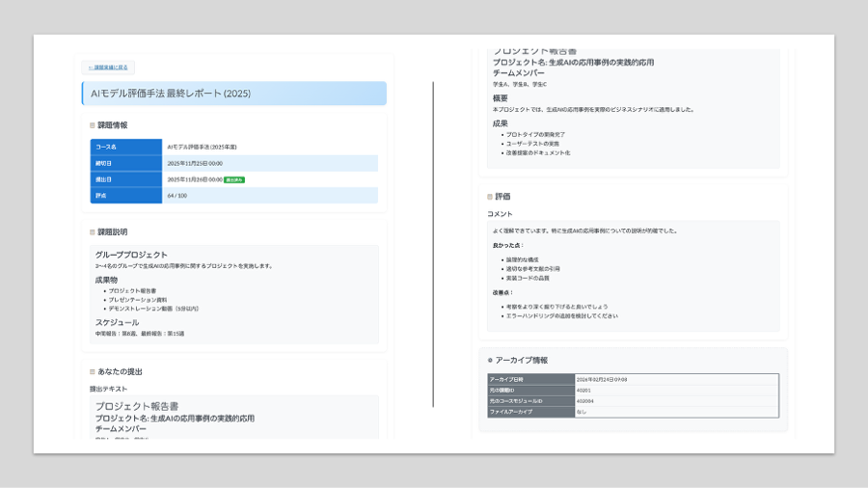Click the icon beside 課題情報 heading

pyautogui.click(x=93, y=125)
